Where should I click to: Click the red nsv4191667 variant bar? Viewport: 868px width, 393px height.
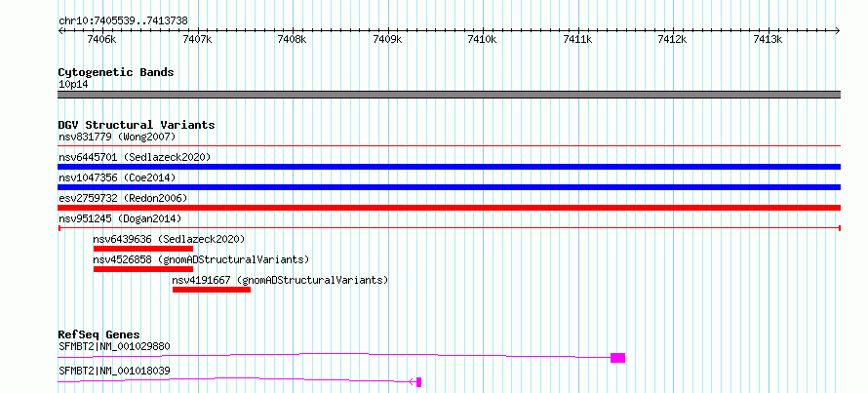tap(212, 290)
